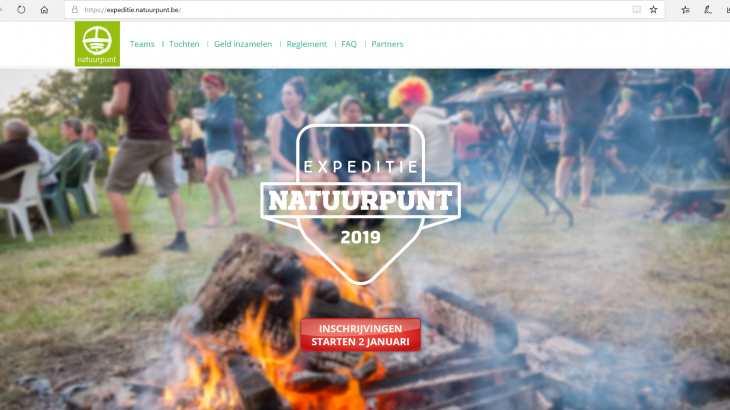Go to Geld inzamelen page

pos(243,44)
